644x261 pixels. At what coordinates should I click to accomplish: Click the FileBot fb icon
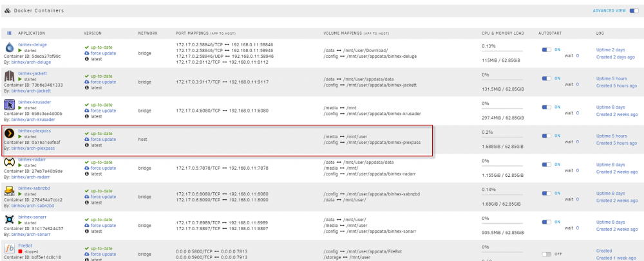9,248
